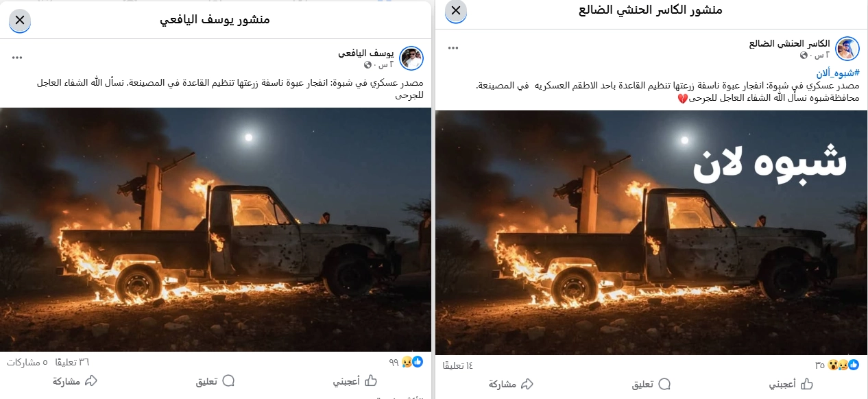Share the left post via مشاركة
The height and width of the screenshot is (399, 868).
coord(75,380)
